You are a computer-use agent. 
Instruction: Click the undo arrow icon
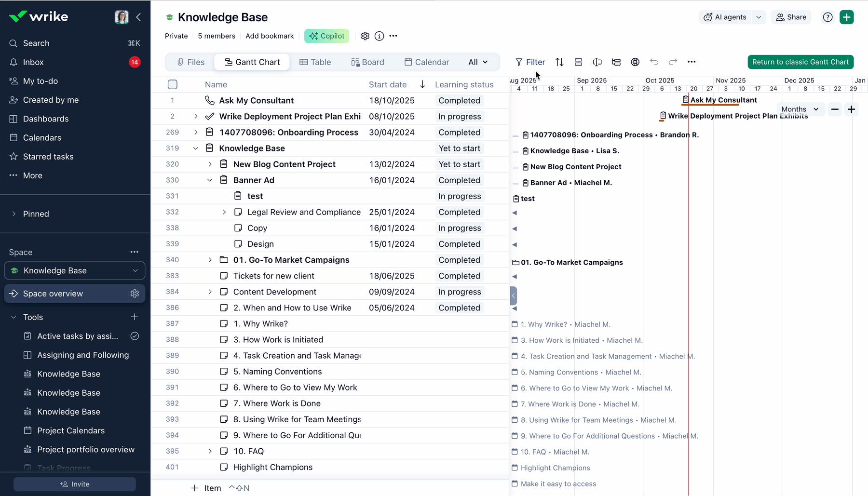point(654,62)
